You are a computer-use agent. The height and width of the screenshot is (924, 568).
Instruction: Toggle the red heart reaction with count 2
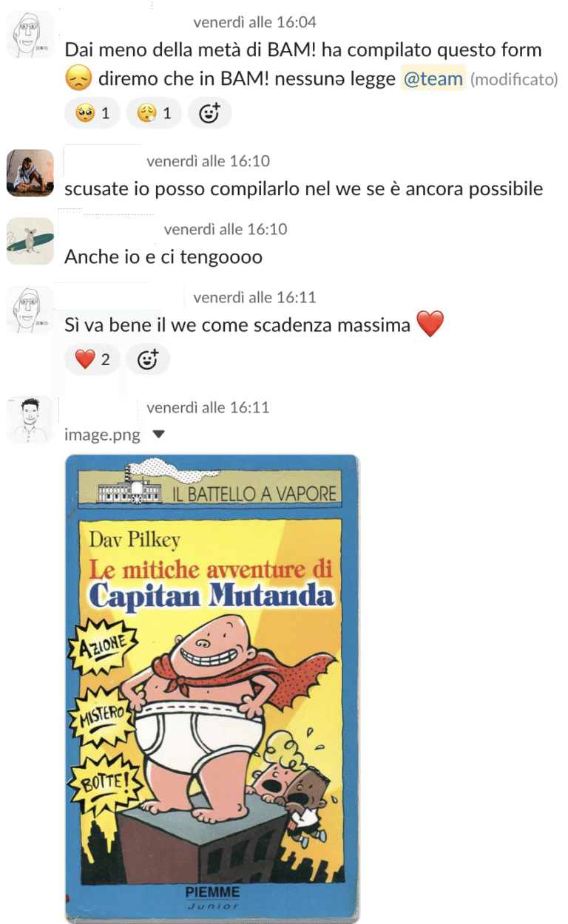coord(92,360)
